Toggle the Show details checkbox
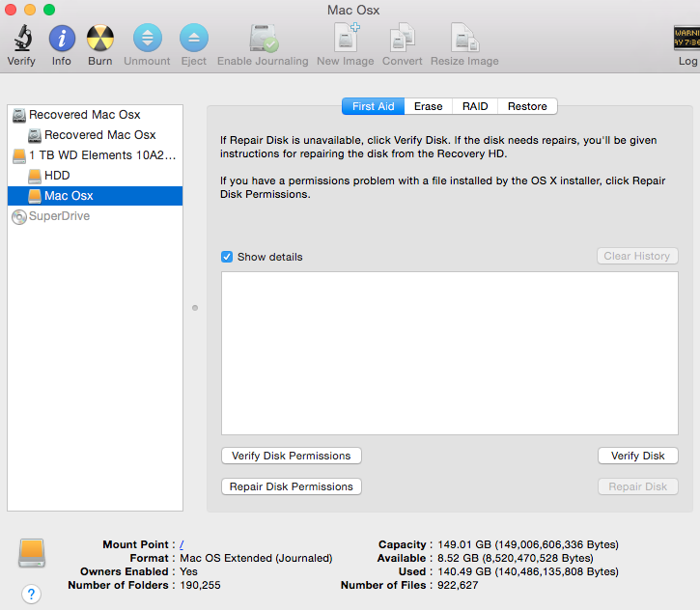This screenshot has width=700, height=610. coord(227,257)
